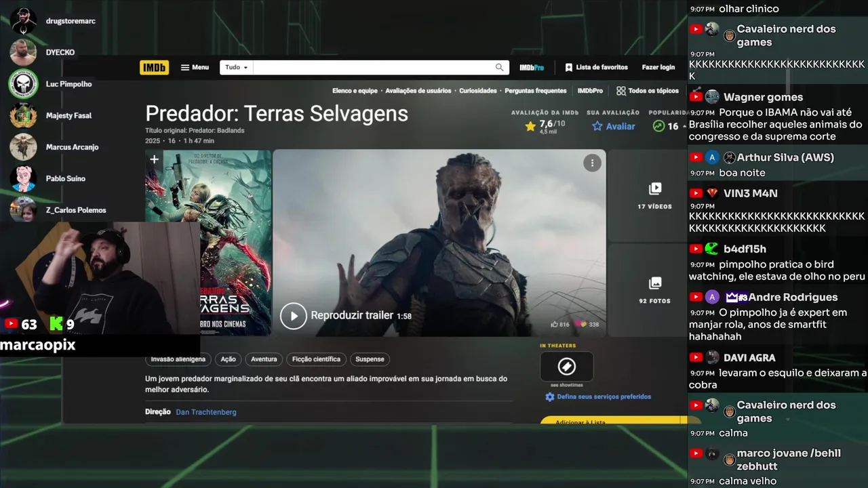The width and height of the screenshot is (868, 488).
Task: Open Lista de favoritos
Action: (596, 68)
